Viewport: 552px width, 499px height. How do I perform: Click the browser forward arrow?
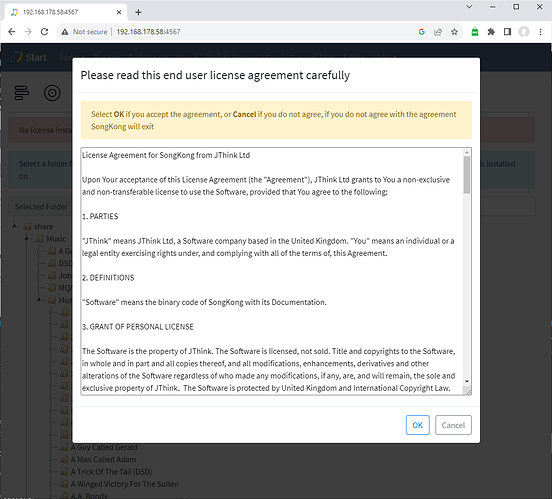click(x=28, y=32)
